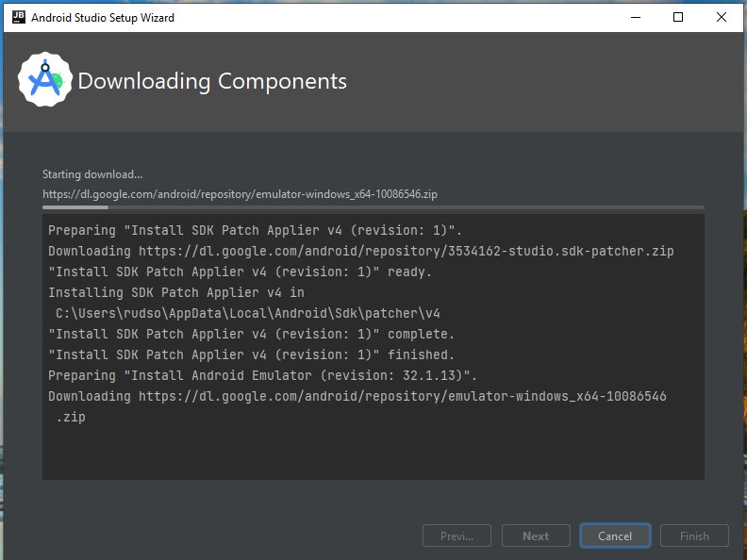Click the Sdk\patcher\v4 path log line

[x=248, y=313]
